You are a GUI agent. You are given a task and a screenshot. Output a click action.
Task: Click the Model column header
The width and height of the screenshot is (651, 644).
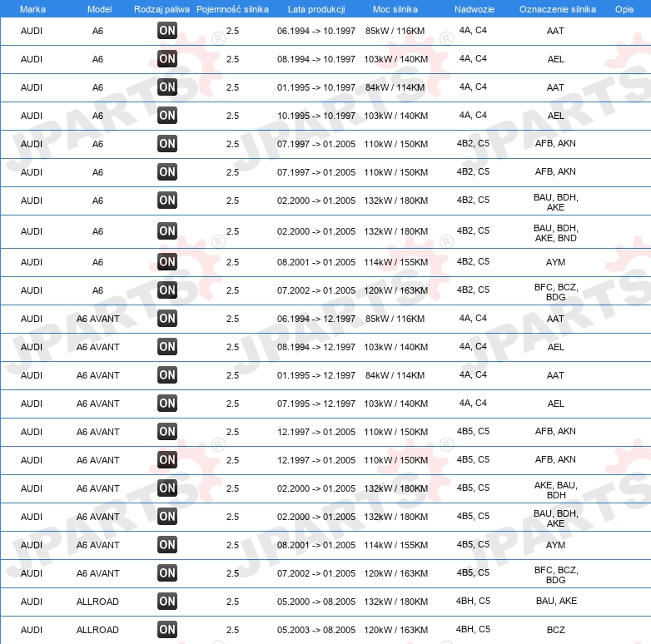pyautogui.click(x=99, y=9)
